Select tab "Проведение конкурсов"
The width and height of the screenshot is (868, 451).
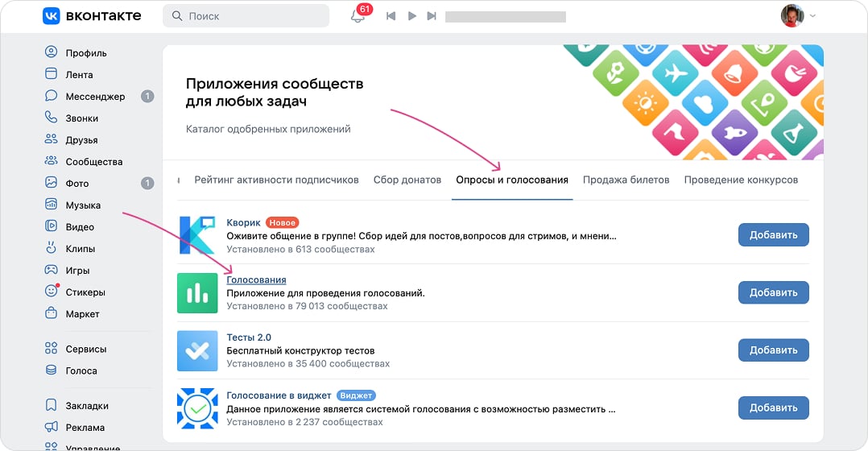coord(741,180)
